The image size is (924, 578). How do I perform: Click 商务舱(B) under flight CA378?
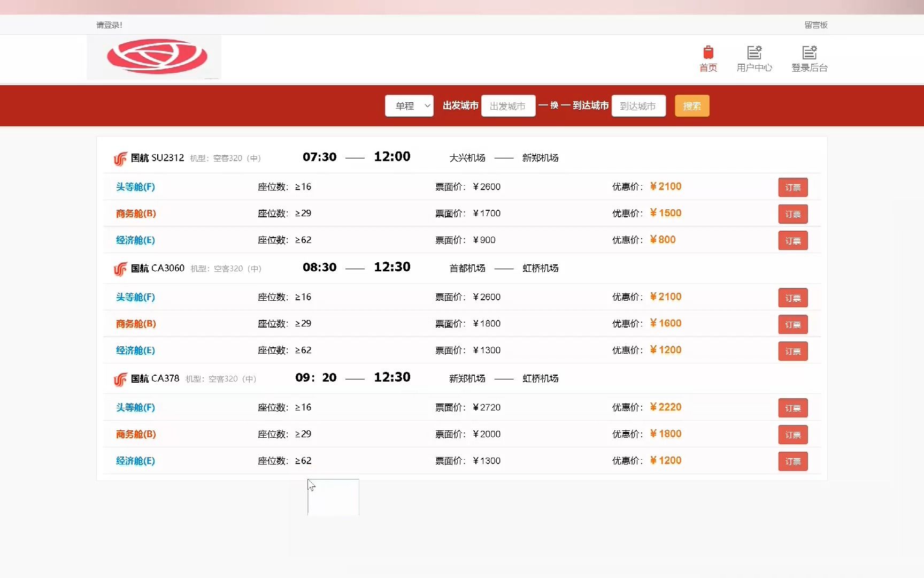click(136, 434)
